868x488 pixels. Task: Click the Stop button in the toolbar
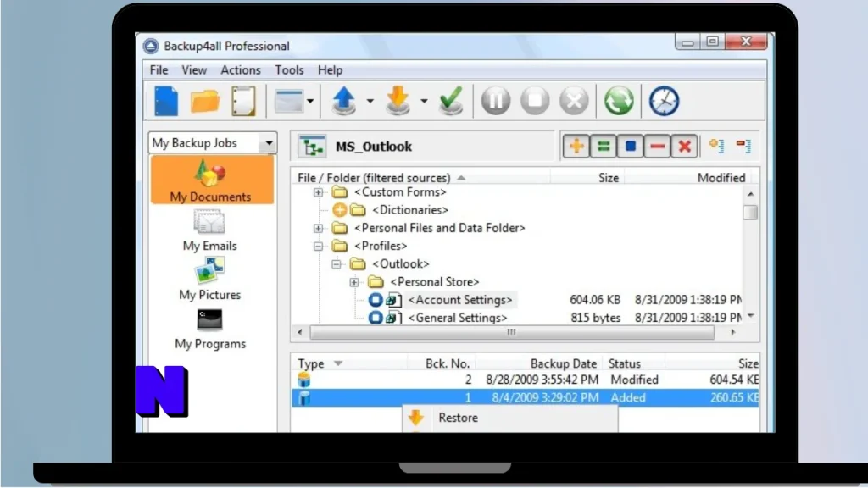535,101
